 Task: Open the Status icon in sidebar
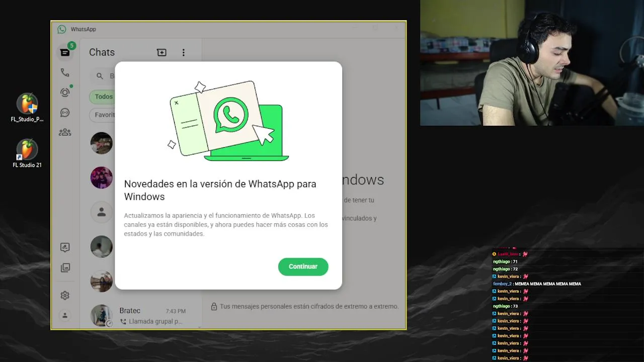(65, 93)
